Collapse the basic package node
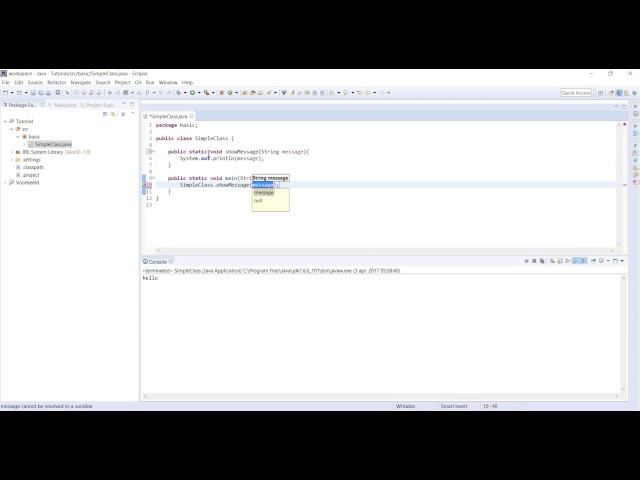640x480 pixels. [x=18, y=137]
